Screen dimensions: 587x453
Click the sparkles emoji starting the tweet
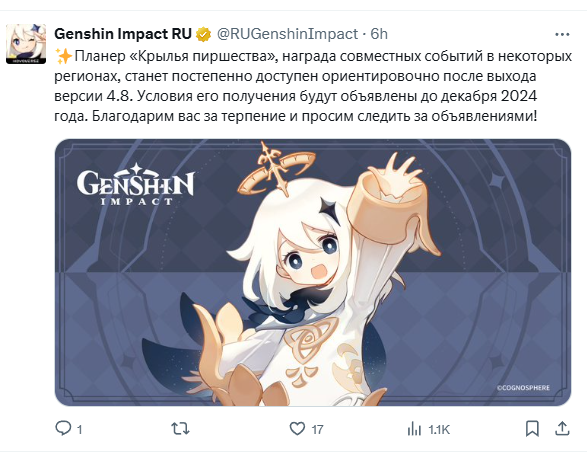pos(64,56)
